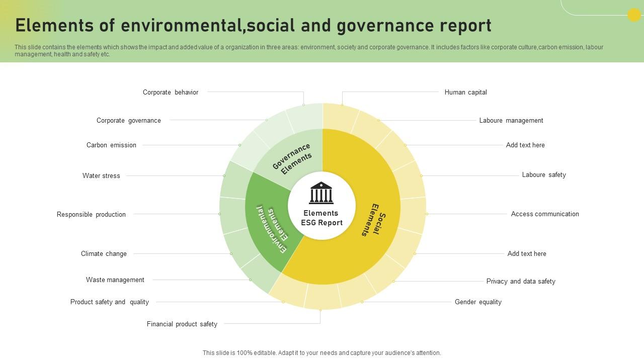Click Privacy and data safety label
The image size is (644, 362).
(521, 281)
